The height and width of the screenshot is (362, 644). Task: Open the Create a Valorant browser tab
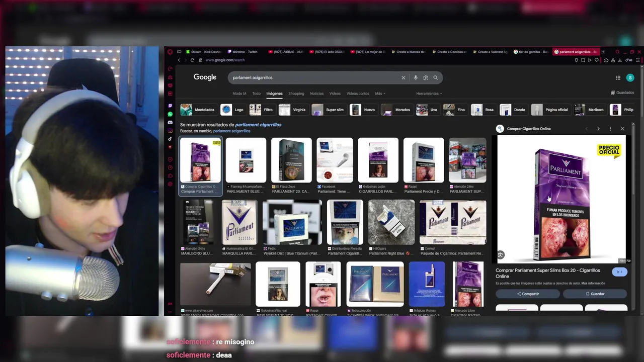(x=491, y=52)
